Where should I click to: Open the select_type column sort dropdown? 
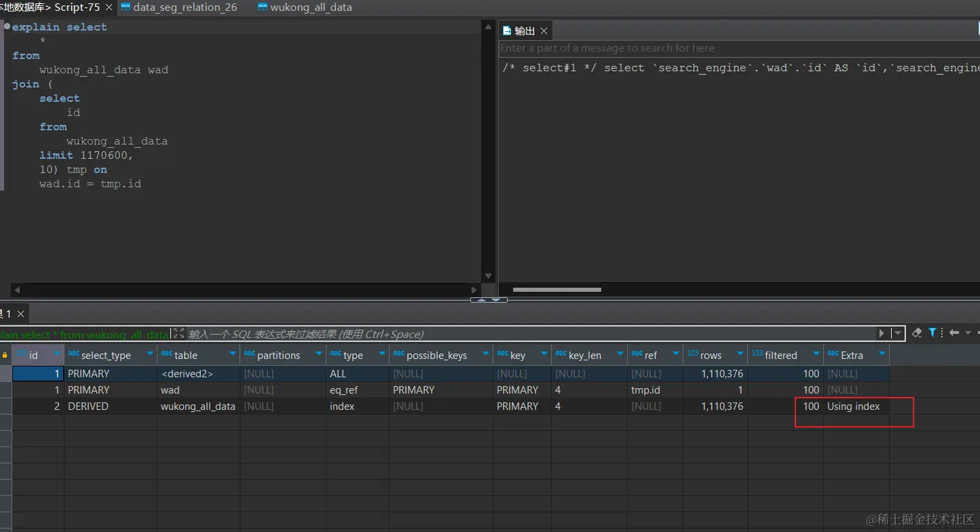coord(150,354)
